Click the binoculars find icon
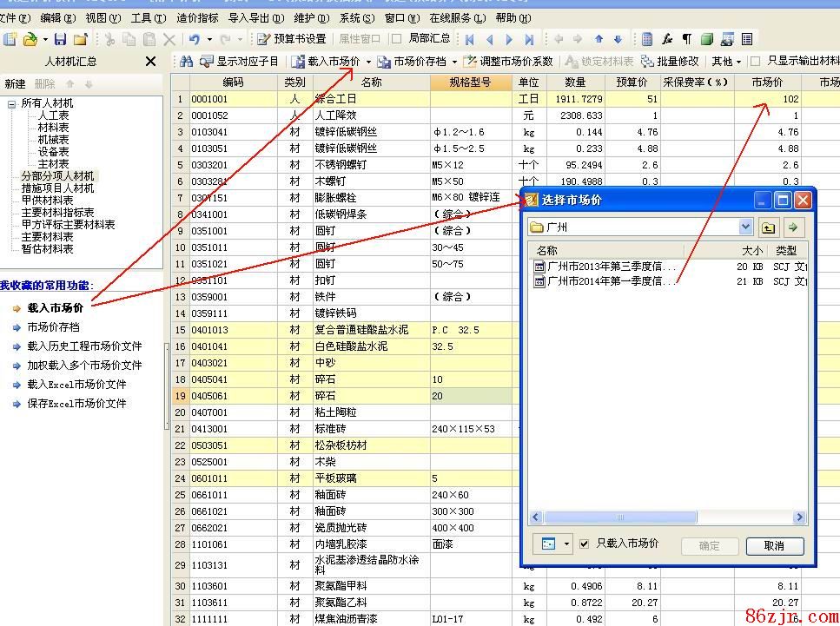Viewport: 840px width, 626px height. point(186,62)
